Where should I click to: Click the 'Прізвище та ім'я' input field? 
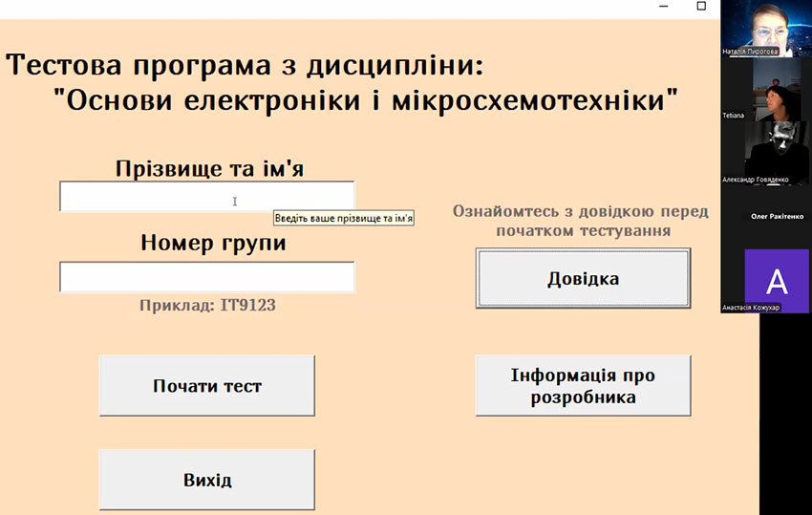206,197
